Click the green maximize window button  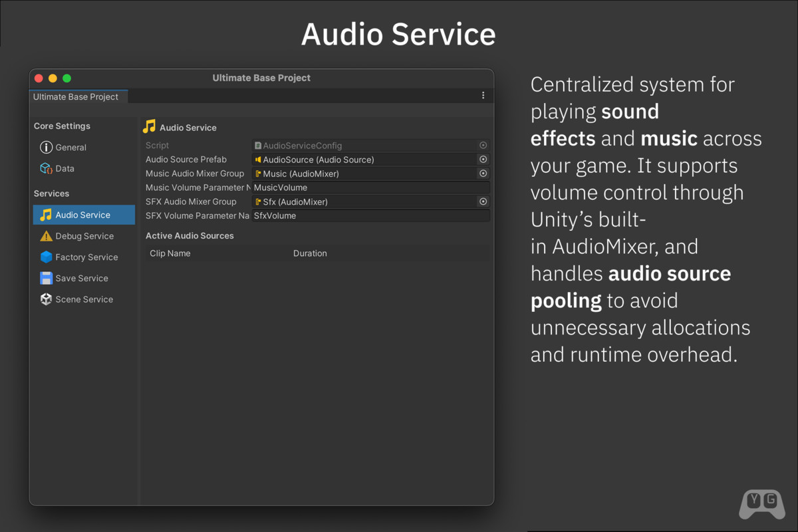click(66, 78)
